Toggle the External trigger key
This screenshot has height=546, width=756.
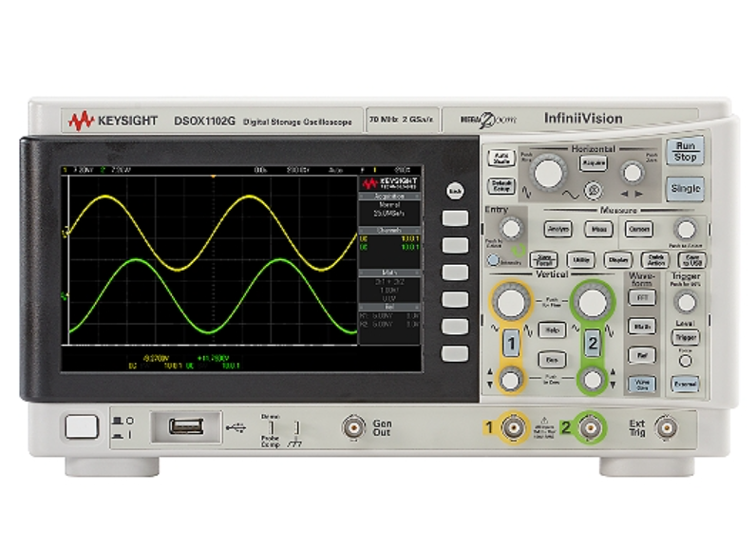pos(685,384)
